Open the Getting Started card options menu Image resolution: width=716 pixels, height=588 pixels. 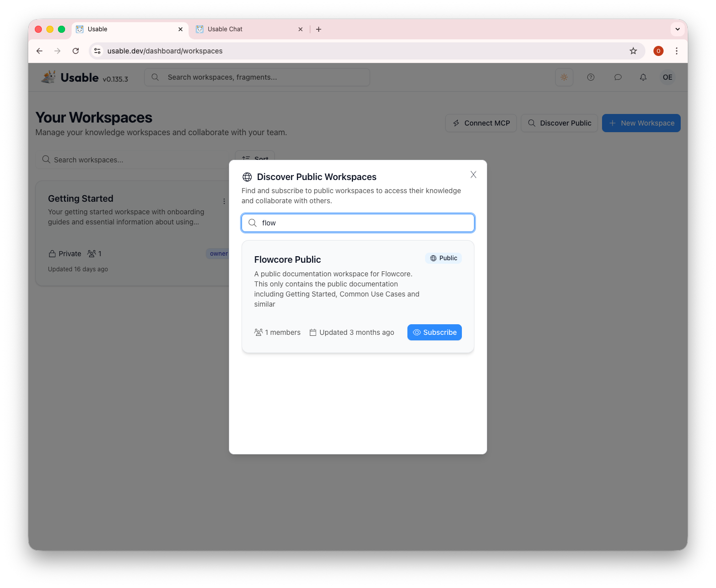224,201
